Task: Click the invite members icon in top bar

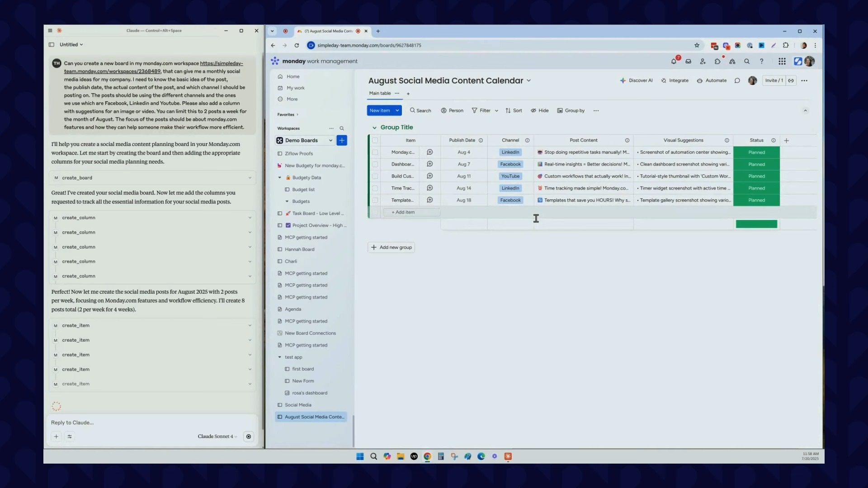Action: pyautogui.click(x=703, y=61)
